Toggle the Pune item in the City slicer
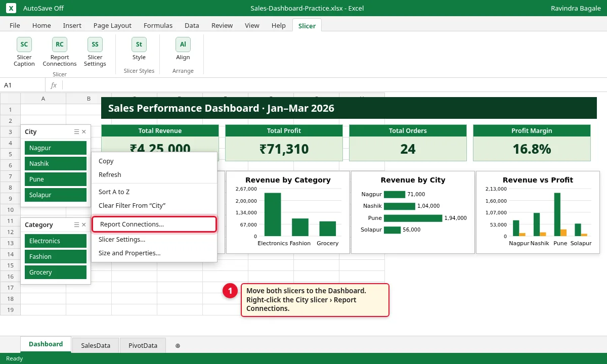The image size is (607, 364). [x=56, y=179]
